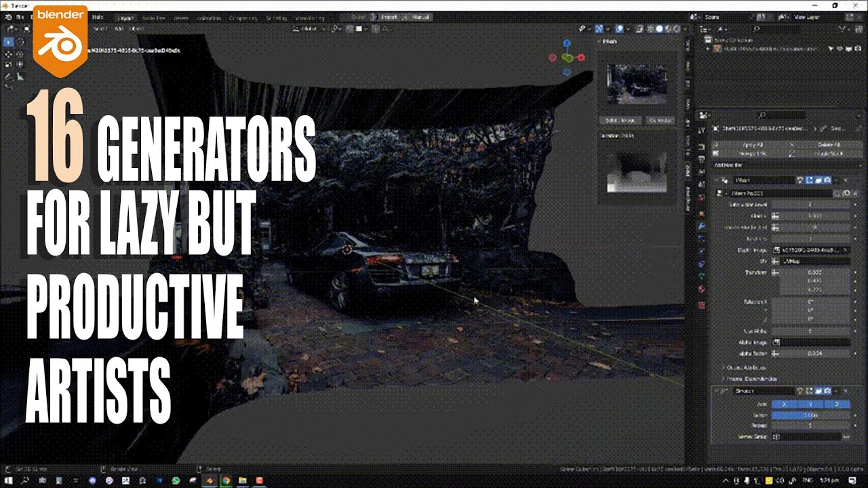This screenshot has width=868, height=488.
Task: Open Chrome from the Windows taskbar
Action: [x=226, y=481]
